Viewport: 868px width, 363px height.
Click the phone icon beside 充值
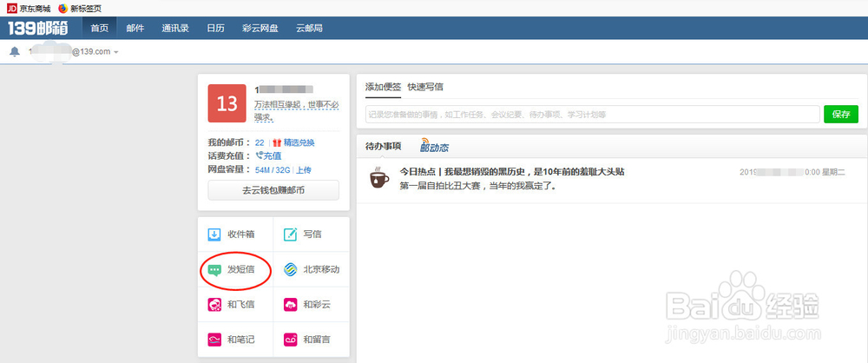[259, 155]
